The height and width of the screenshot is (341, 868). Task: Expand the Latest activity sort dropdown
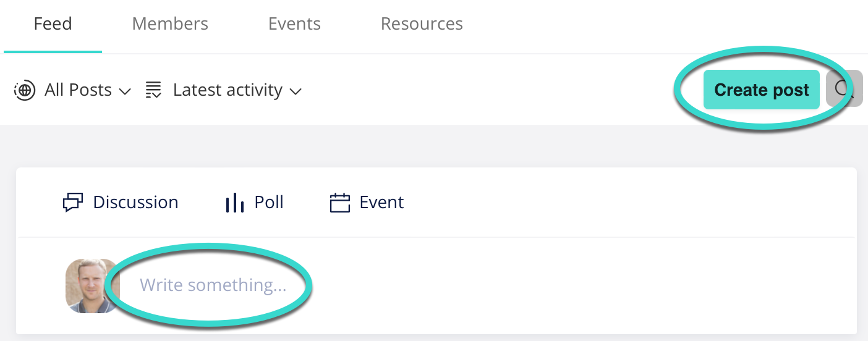coord(224,90)
